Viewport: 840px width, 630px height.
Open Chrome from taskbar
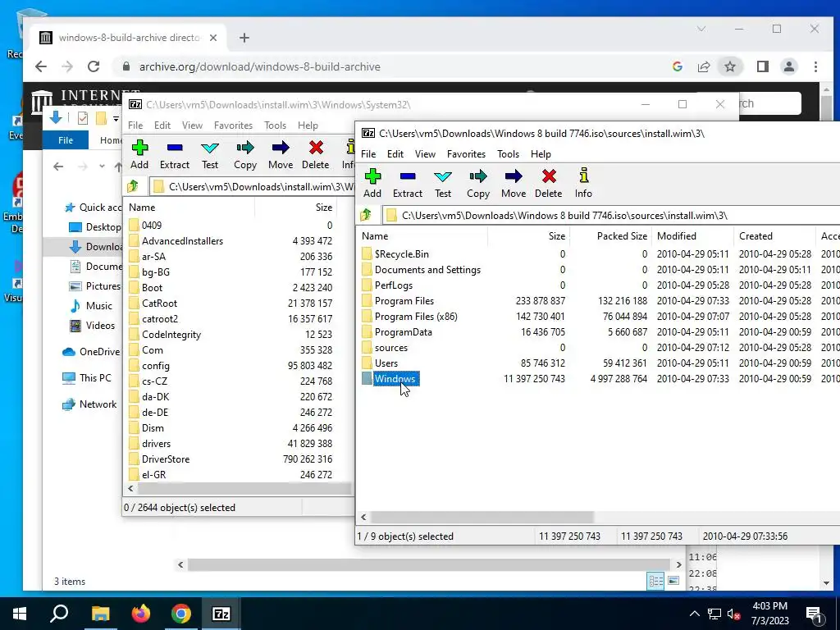pos(181,614)
